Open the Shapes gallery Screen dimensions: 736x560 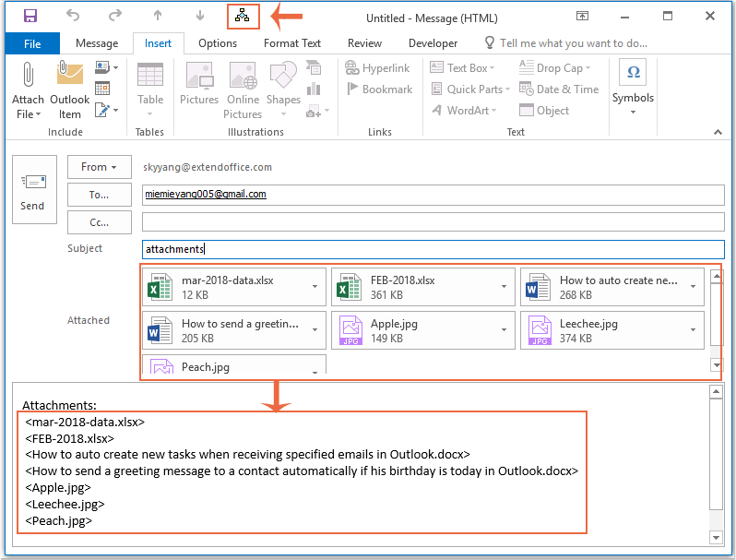[x=283, y=90]
